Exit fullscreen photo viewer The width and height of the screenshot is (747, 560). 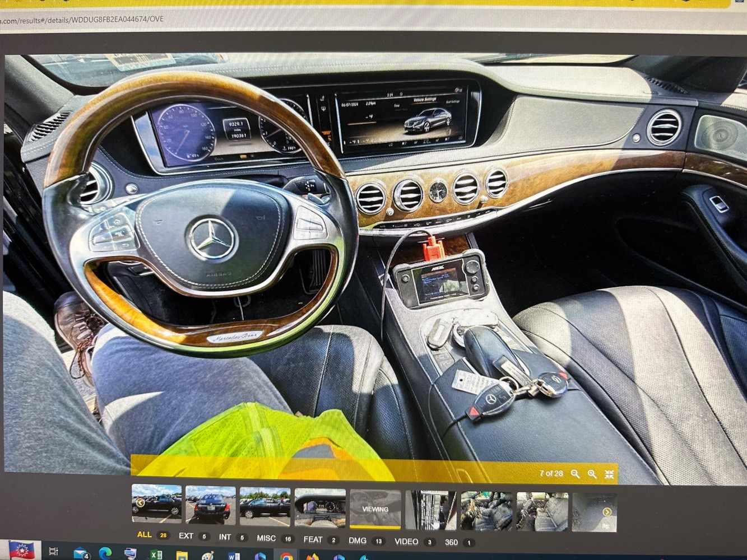pos(609,474)
